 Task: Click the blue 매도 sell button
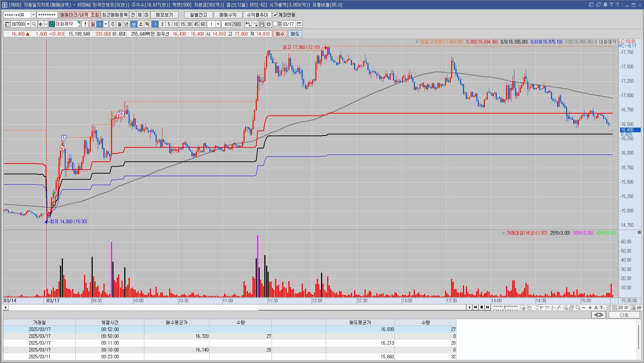click(x=295, y=34)
